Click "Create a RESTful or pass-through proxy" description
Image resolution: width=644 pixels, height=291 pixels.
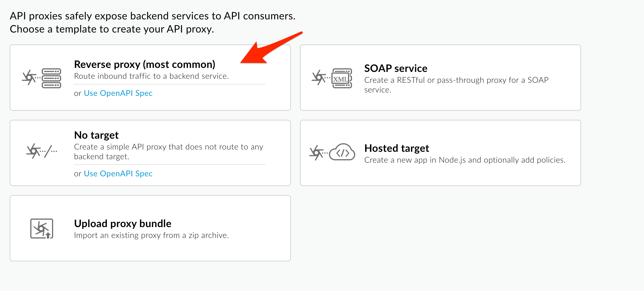click(x=456, y=85)
